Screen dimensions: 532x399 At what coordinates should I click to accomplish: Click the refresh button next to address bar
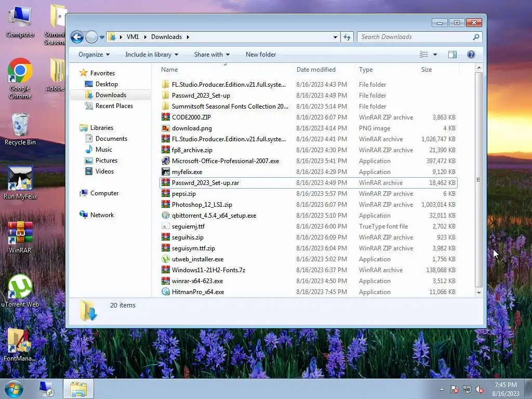click(347, 37)
